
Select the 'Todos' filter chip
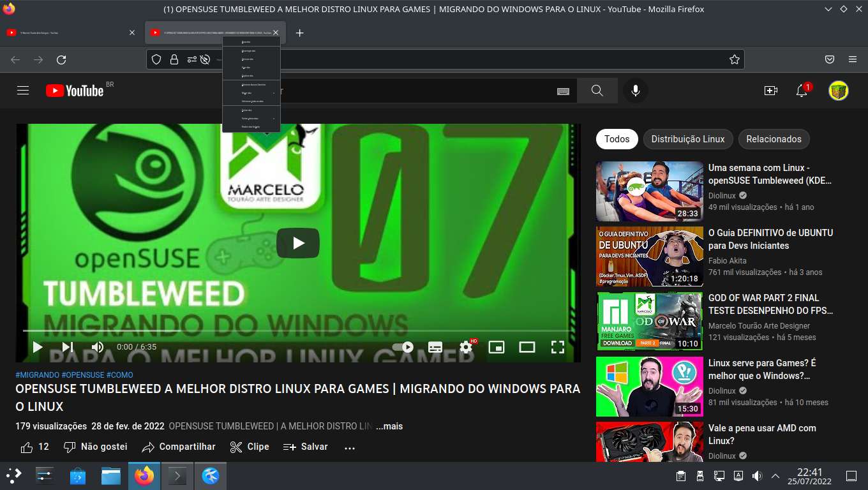tap(617, 139)
